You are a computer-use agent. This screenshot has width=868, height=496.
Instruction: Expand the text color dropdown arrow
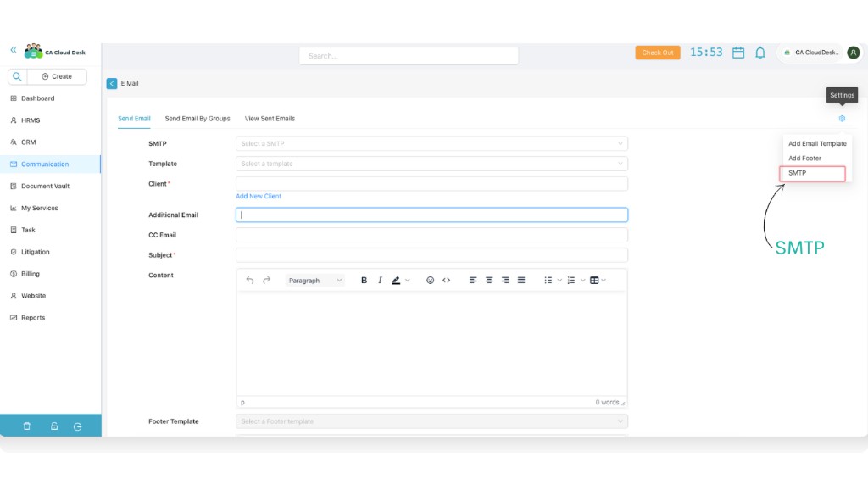(406, 280)
